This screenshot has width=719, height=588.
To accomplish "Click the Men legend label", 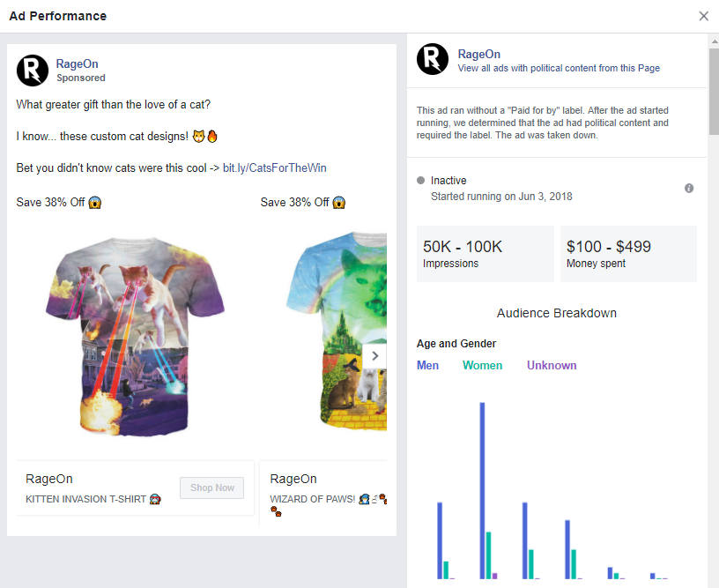I will pyautogui.click(x=427, y=366).
